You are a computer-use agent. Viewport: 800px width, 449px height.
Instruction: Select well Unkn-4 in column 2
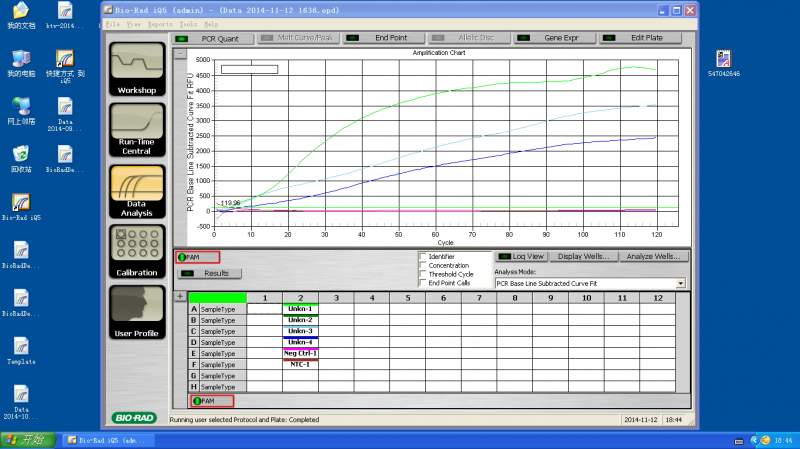tap(300, 342)
